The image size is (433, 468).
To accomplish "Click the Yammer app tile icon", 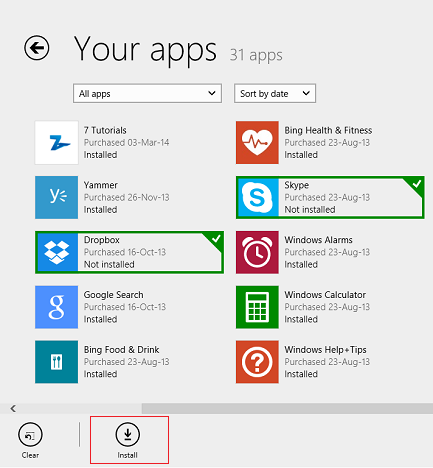I will pyautogui.click(x=57, y=197).
